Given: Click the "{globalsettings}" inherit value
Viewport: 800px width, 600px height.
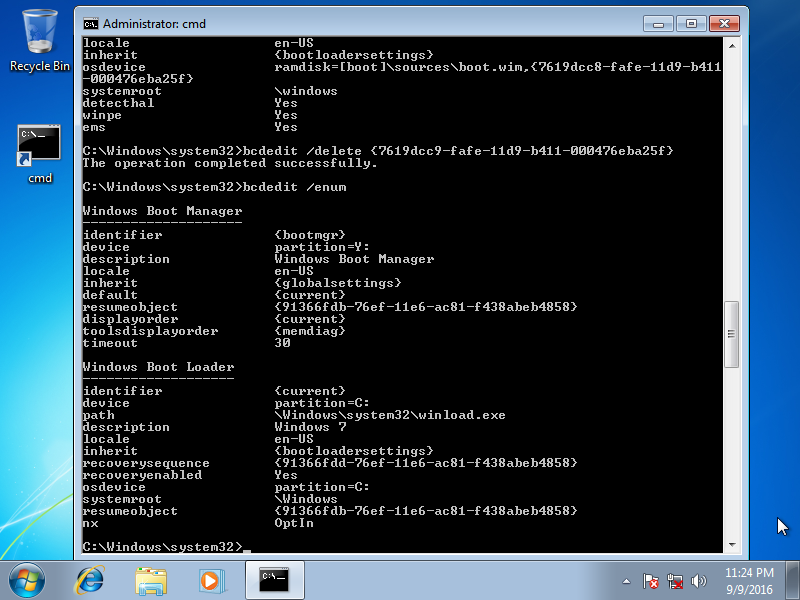Looking at the screenshot, I should pos(338,283).
